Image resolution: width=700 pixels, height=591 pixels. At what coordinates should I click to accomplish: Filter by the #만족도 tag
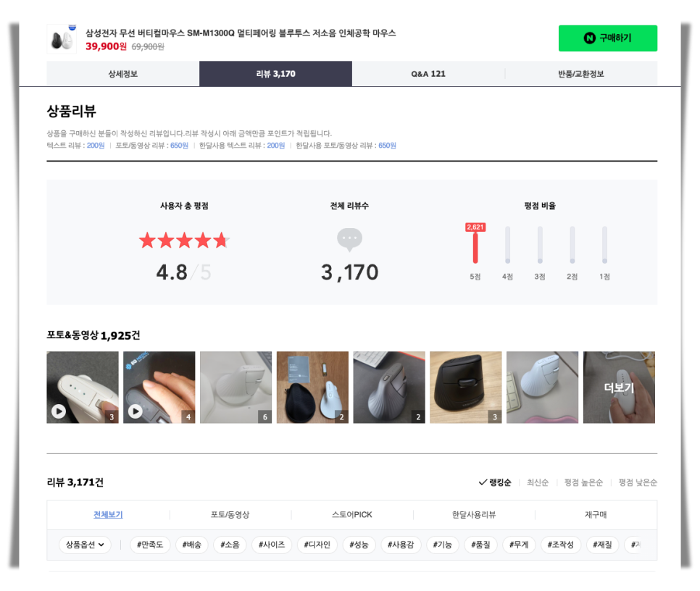[150, 545]
